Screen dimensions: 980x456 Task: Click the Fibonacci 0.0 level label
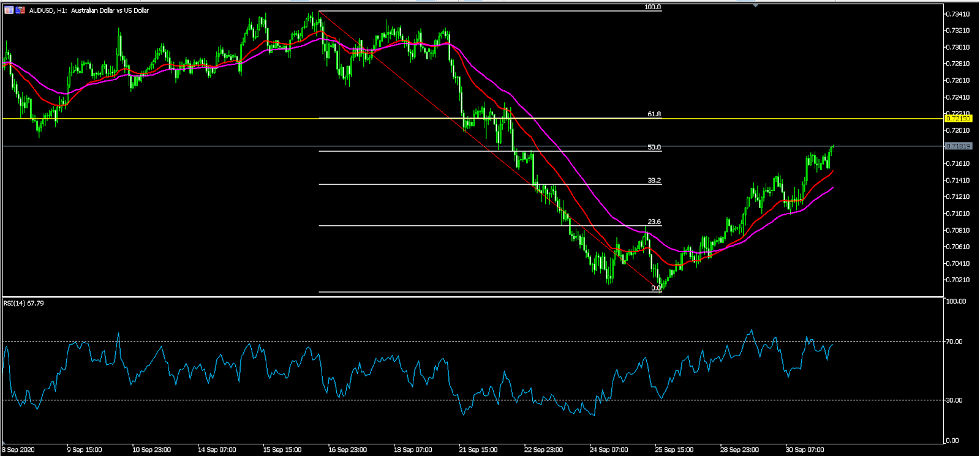point(656,288)
